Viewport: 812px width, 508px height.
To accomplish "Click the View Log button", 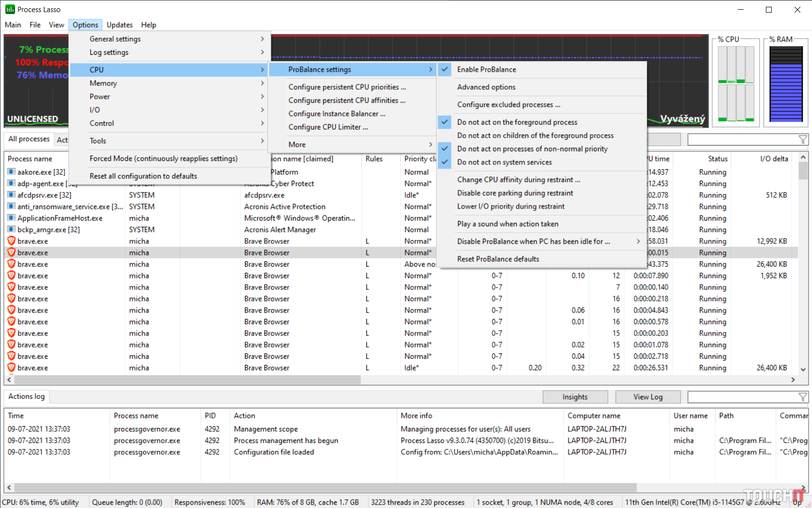I will click(648, 397).
